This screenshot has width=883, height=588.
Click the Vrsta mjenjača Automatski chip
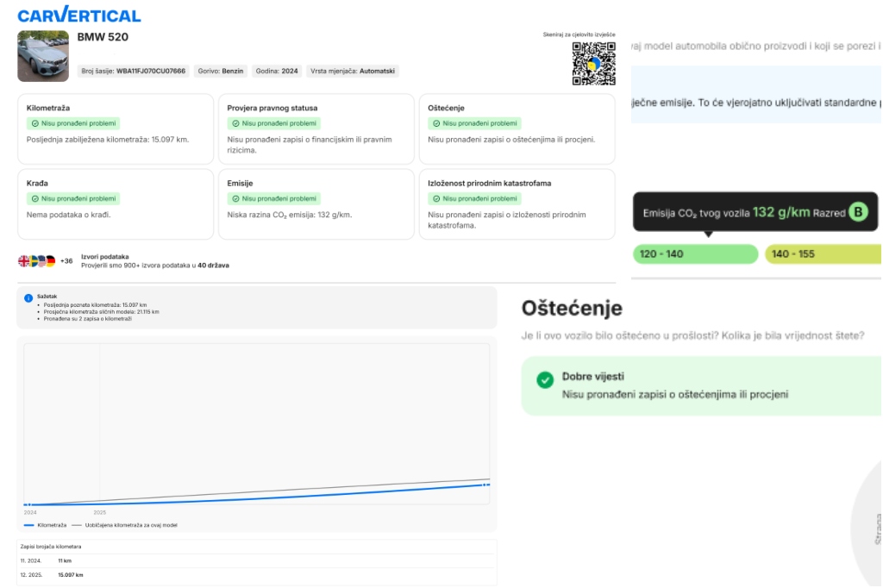(x=353, y=71)
